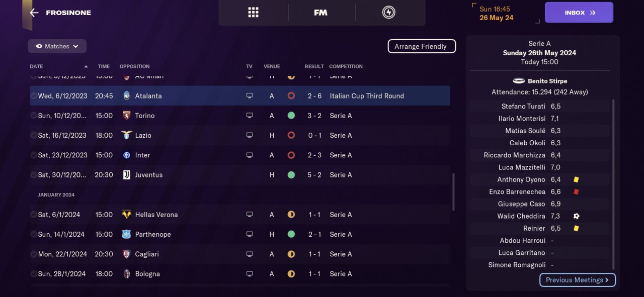Image resolution: width=644 pixels, height=297 pixels.
Task: Sort fixtures by the Date column arrow
Action: (x=86, y=66)
